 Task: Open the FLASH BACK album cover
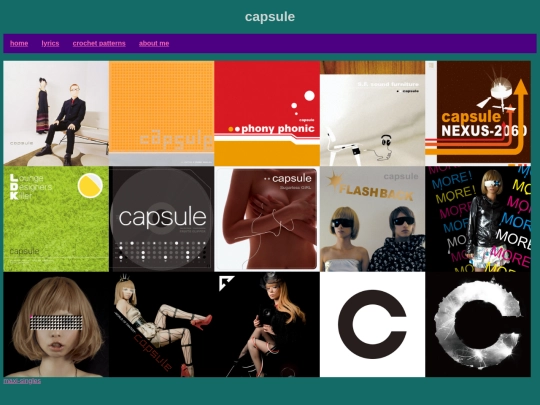(373, 219)
